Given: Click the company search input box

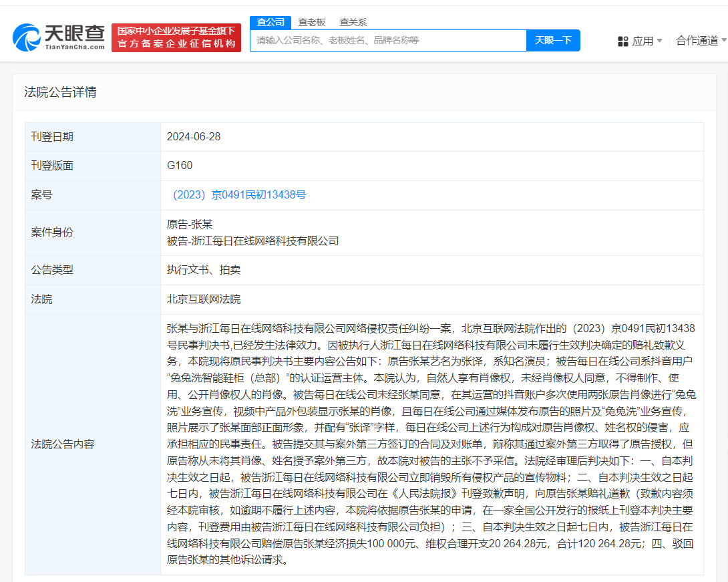Looking at the screenshot, I should (389, 41).
